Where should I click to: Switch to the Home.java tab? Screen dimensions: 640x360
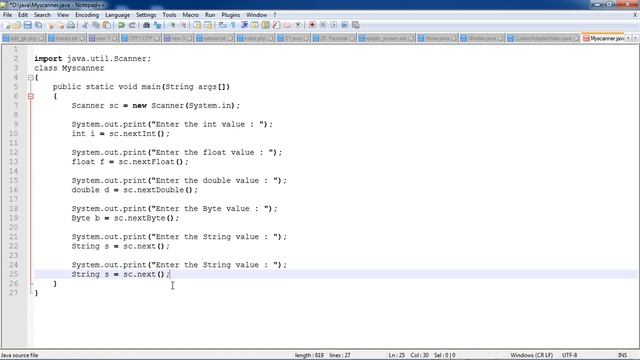click(437, 38)
